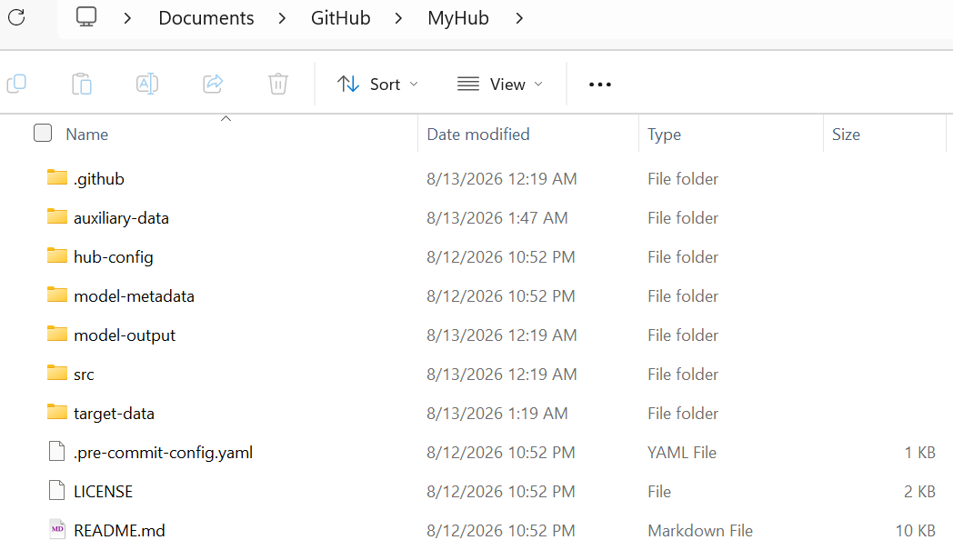
Task: Click the Rename icon in toolbar
Action: [147, 84]
